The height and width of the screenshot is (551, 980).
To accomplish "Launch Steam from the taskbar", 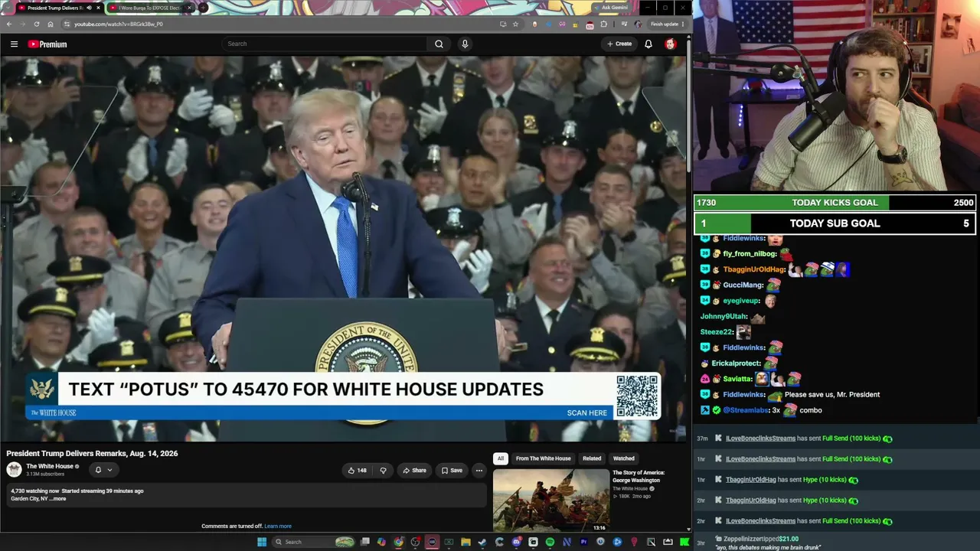I will [482, 542].
